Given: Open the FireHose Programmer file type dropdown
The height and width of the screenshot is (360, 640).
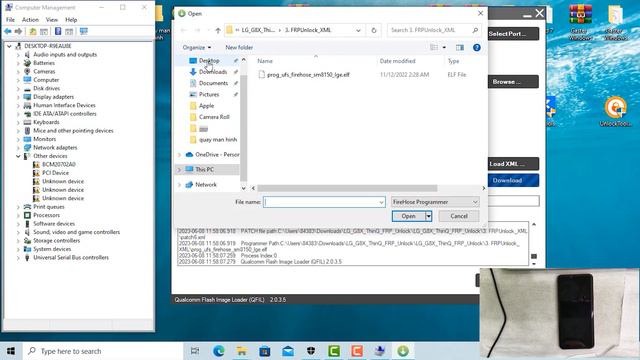Looking at the screenshot, I should [435, 202].
